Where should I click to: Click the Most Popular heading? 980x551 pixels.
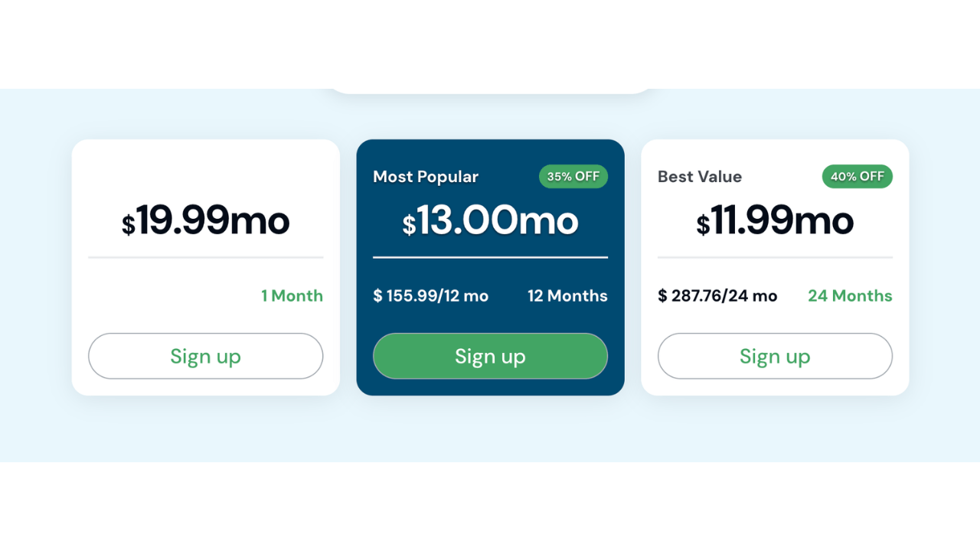425,177
